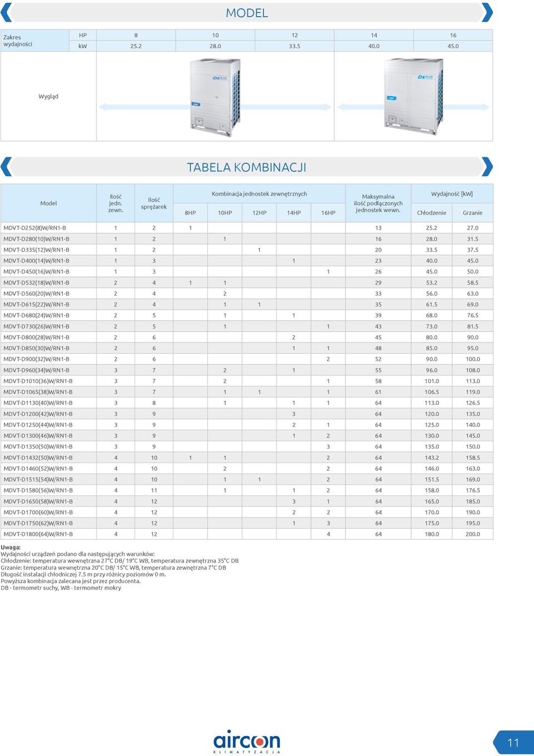Click the 'HP' row label in range table
The height and width of the screenshot is (756, 534).
[x=83, y=35]
